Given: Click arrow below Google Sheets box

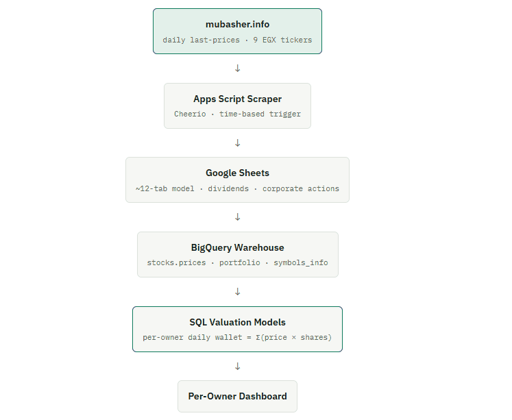Looking at the screenshot, I should pos(238,217).
